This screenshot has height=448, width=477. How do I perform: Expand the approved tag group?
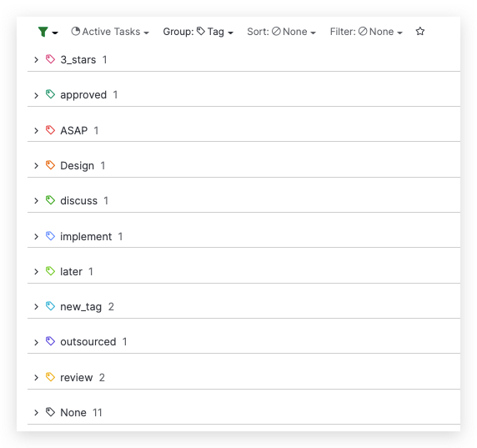click(x=36, y=95)
